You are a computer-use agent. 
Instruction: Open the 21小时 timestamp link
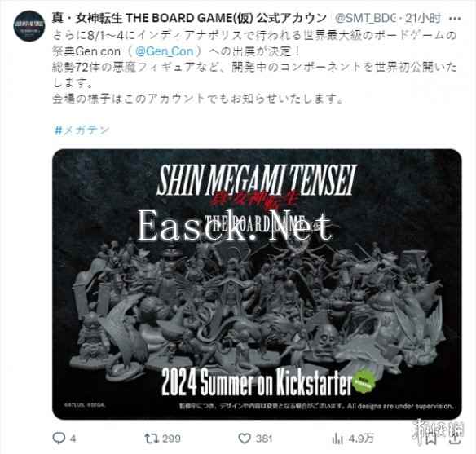point(423,19)
